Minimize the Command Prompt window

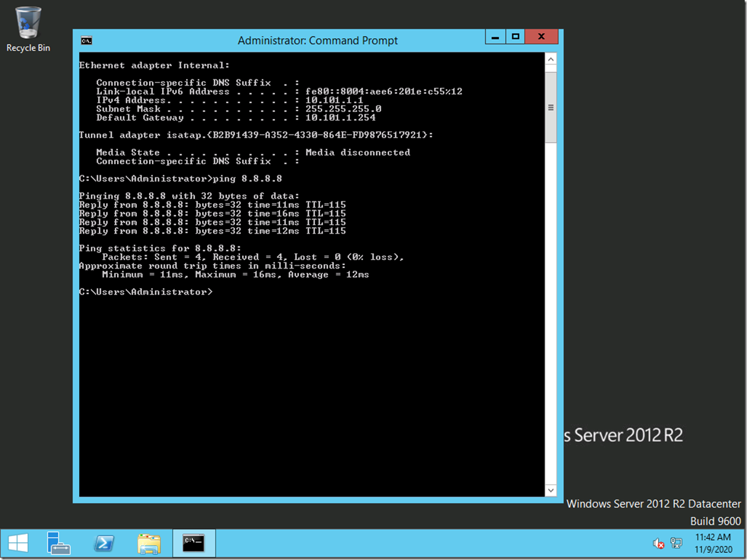pyautogui.click(x=495, y=37)
